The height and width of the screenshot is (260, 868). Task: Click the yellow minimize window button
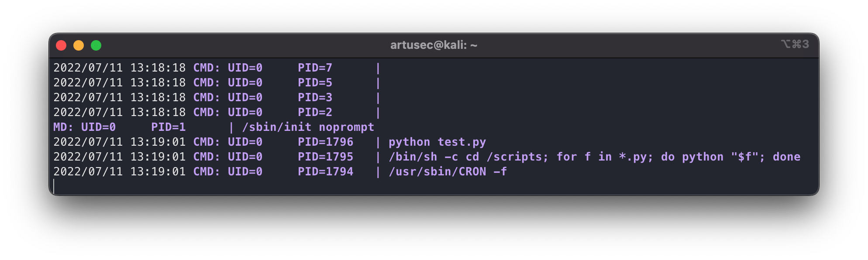pyautogui.click(x=79, y=45)
